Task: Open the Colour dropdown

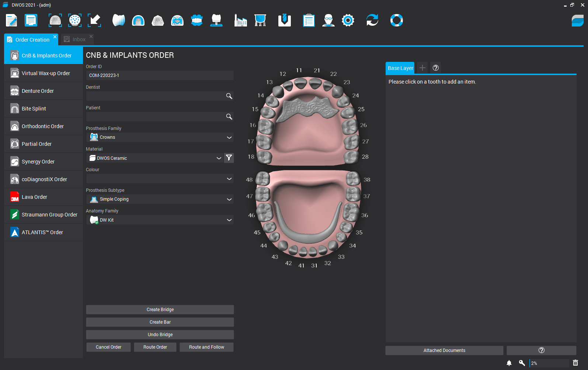Action: (x=160, y=179)
